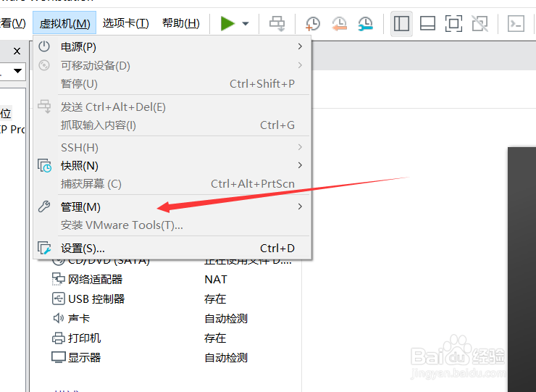
Task: Click 存在 value for 打印机
Action: pos(215,338)
